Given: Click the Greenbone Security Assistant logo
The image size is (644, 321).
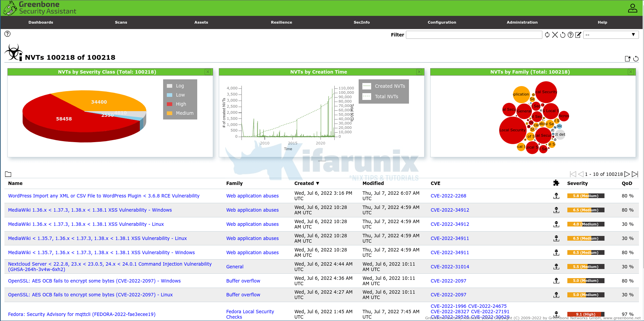Looking at the screenshot, I should pyautogui.click(x=40, y=8).
